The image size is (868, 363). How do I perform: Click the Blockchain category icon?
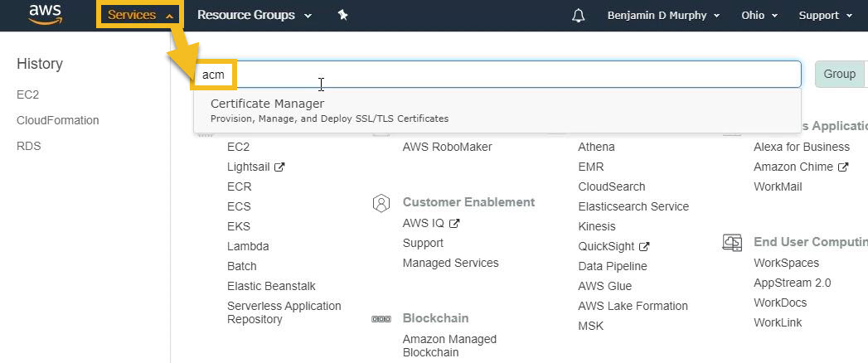click(381, 319)
